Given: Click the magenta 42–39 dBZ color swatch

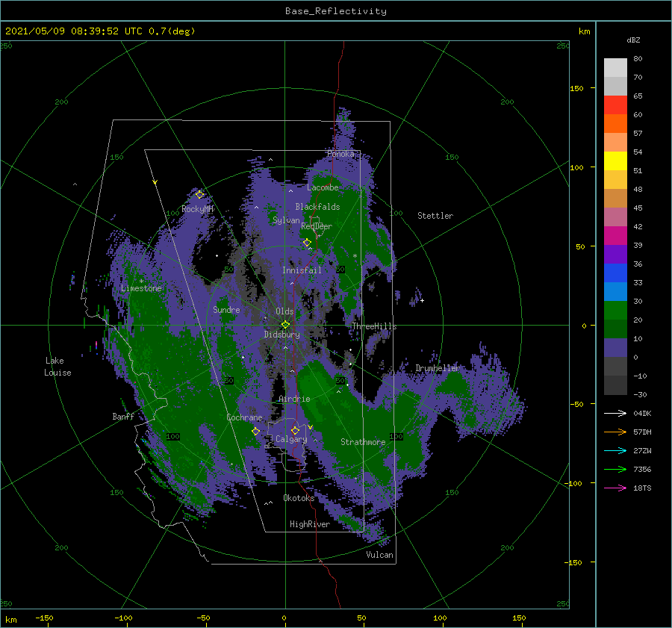Looking at the screenshot, I should 615,235.
